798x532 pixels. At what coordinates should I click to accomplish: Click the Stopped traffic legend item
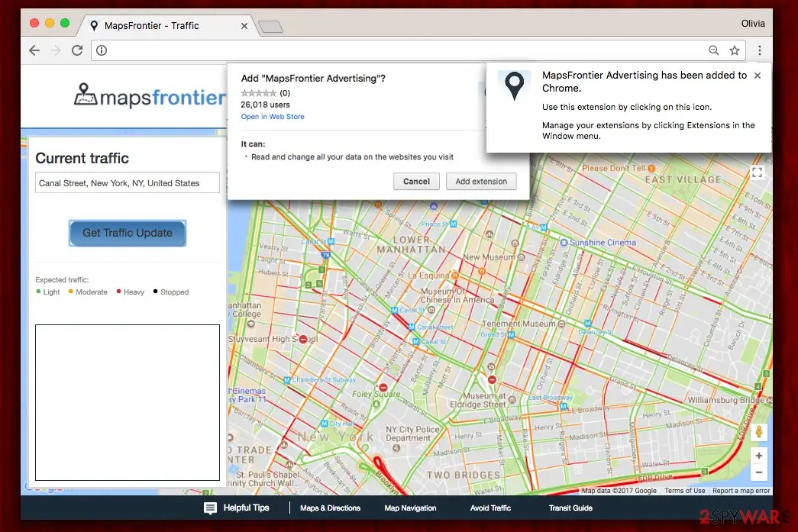(x=171, y=292)
